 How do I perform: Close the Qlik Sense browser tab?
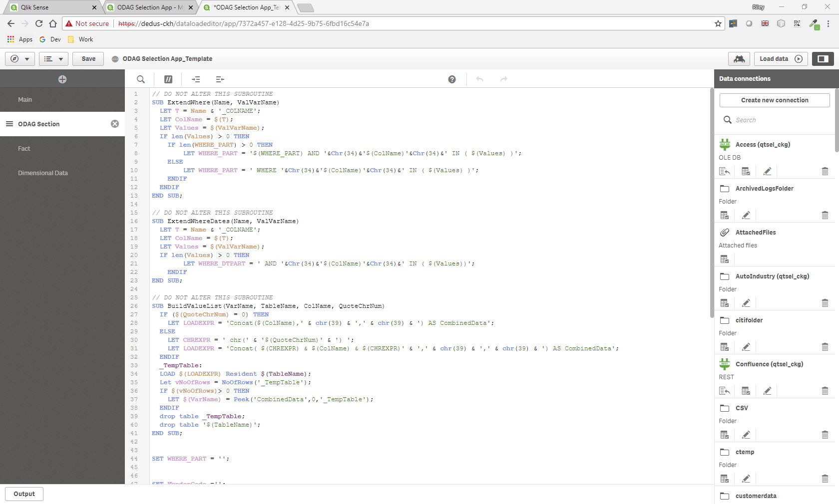(x=94, y=7)
